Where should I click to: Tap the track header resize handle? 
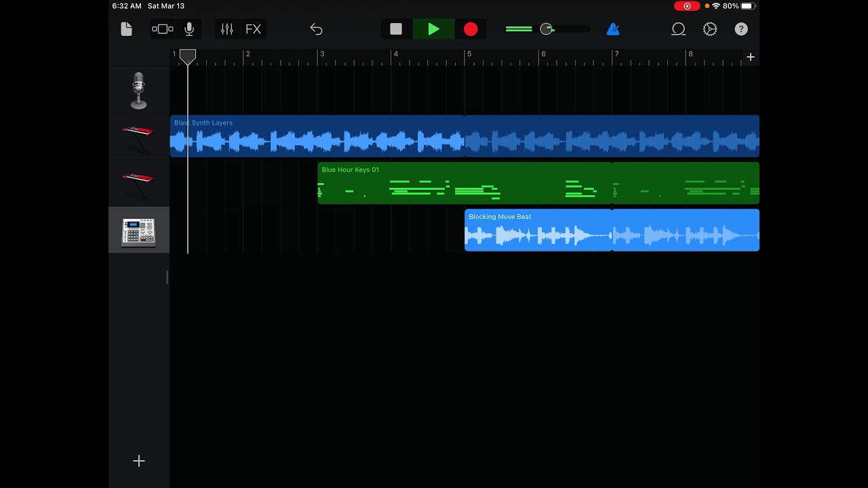click(x=167, y=277)
